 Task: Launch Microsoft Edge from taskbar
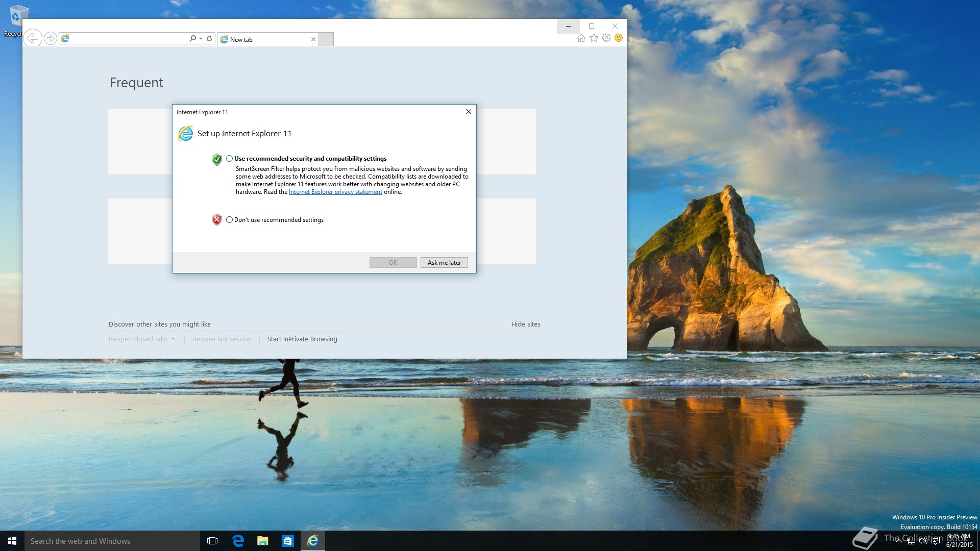coord(238,541)
